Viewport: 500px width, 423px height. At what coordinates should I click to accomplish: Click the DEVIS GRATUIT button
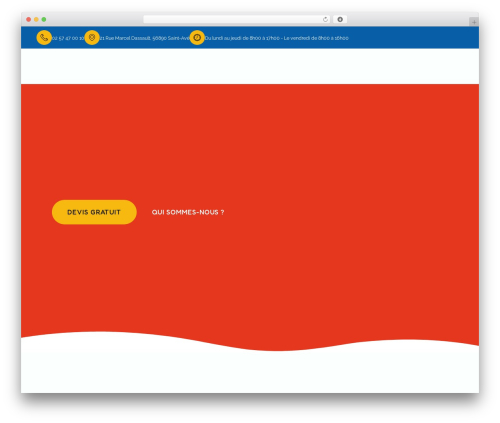tap(94, 212)
